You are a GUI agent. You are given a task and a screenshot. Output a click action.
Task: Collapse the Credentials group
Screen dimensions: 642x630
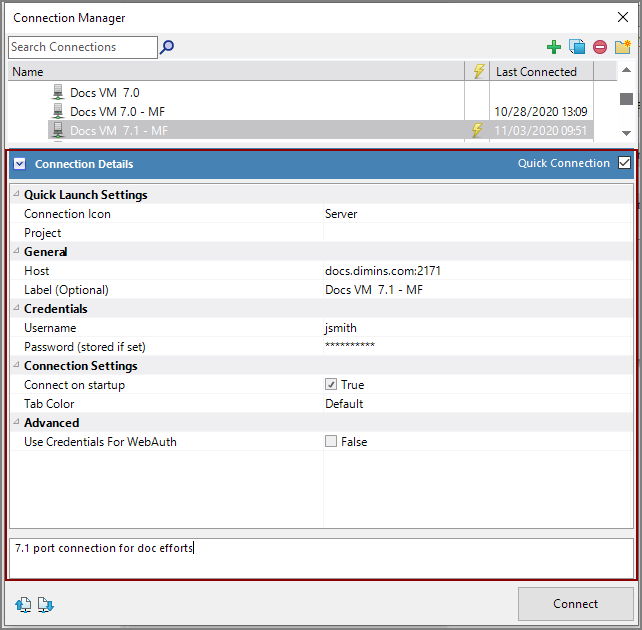point(16,307)
